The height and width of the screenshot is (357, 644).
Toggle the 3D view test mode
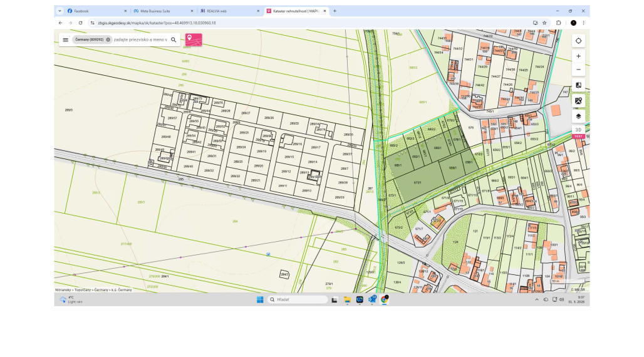578,130
